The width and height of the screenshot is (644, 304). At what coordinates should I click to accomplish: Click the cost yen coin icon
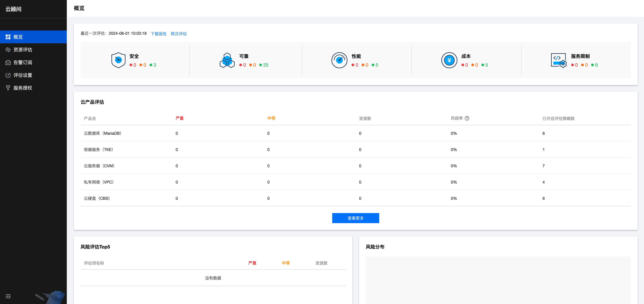coord(449,60)
